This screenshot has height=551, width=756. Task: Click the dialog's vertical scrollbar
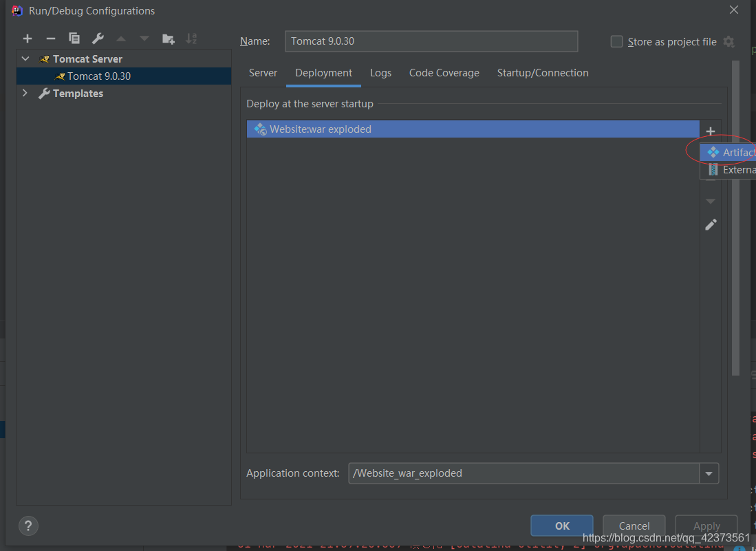click(735, 217)
